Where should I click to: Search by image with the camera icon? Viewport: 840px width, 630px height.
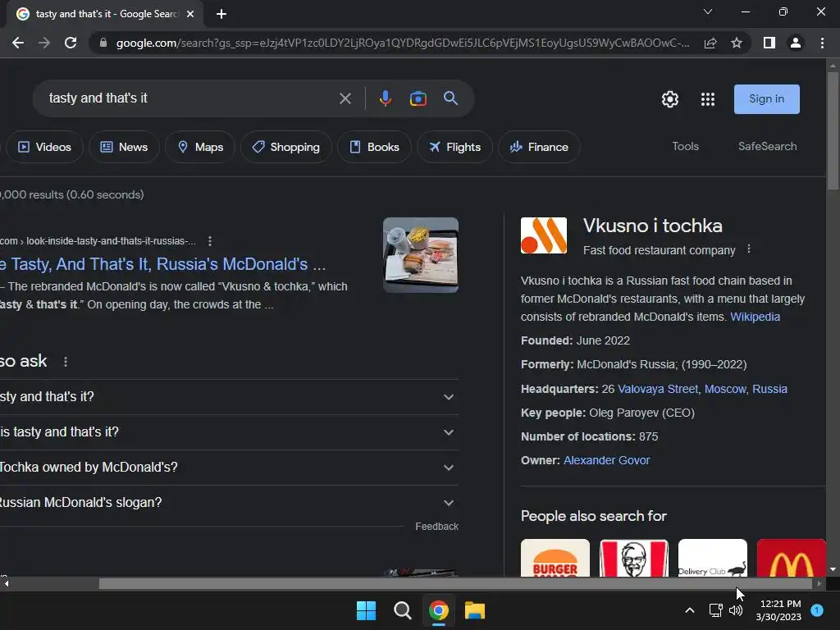[418, 98]
